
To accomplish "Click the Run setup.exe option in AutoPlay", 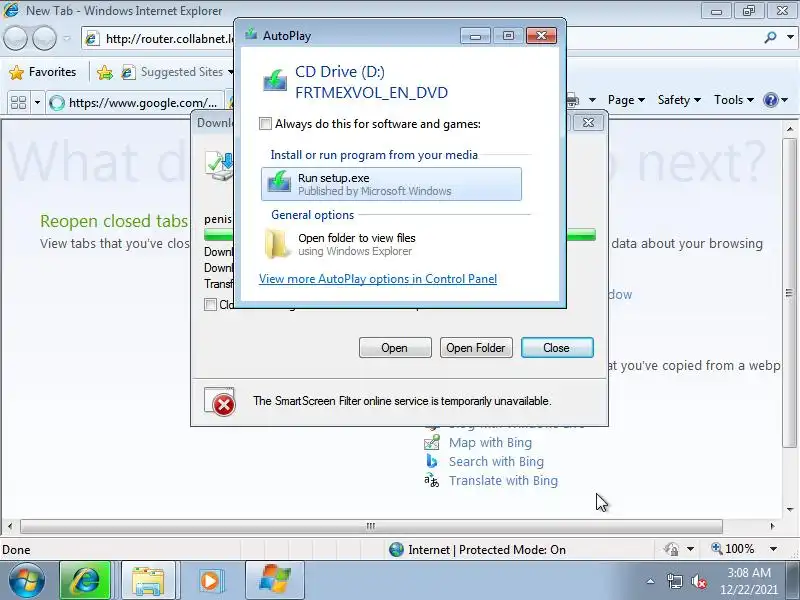I will [x=391, y=184].
